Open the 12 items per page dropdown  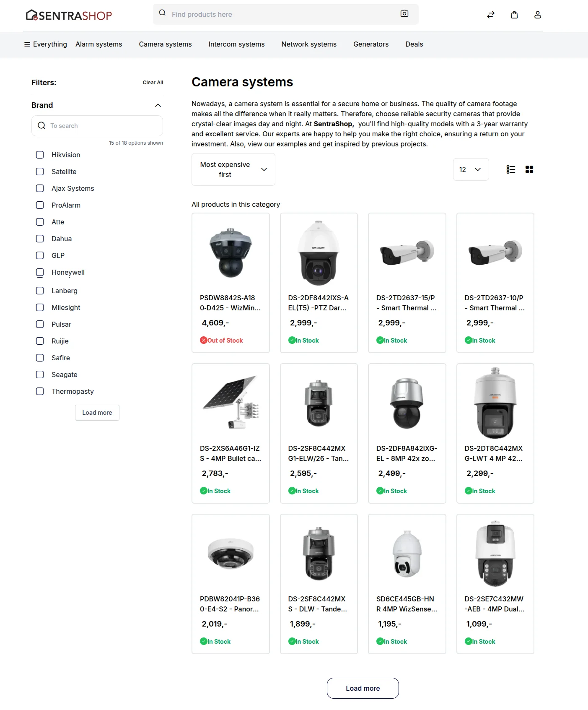click(x=471, y=169)
